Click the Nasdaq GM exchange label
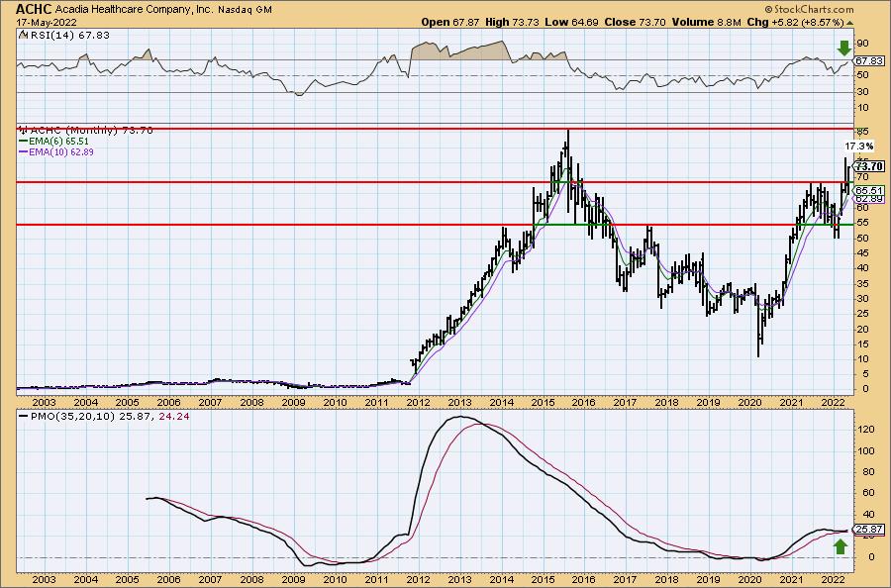 click(245, 10)
